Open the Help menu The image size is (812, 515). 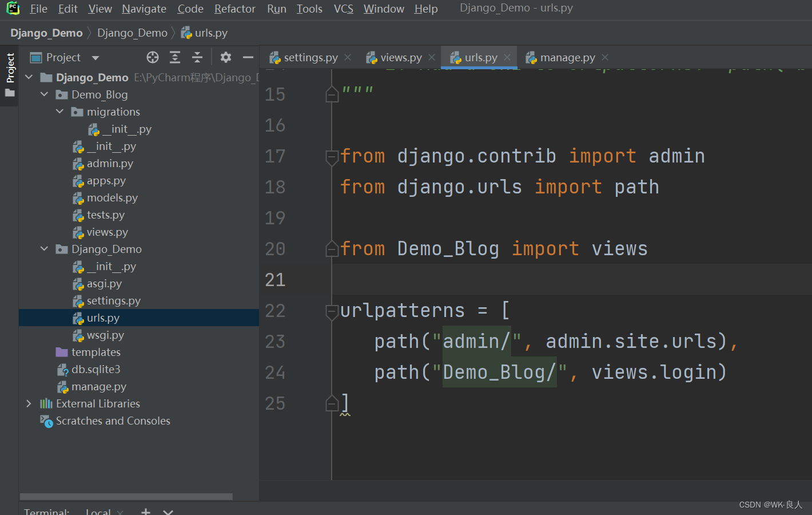tap(426, 9)
